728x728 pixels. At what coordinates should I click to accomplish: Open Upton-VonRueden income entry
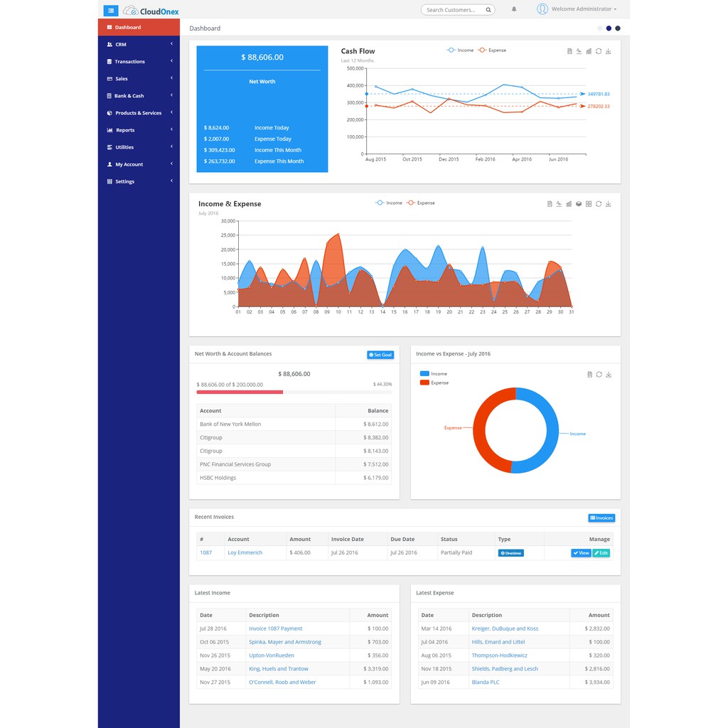coord(272,655)
